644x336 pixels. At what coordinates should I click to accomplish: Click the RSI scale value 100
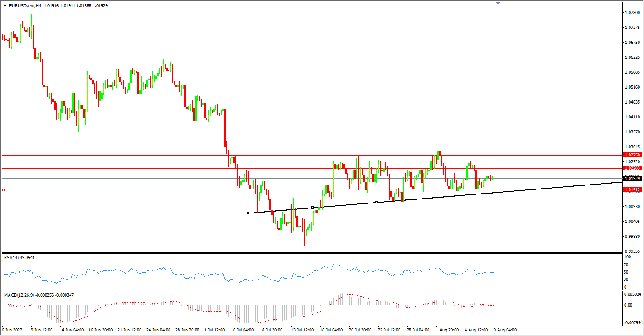point(628,258)
